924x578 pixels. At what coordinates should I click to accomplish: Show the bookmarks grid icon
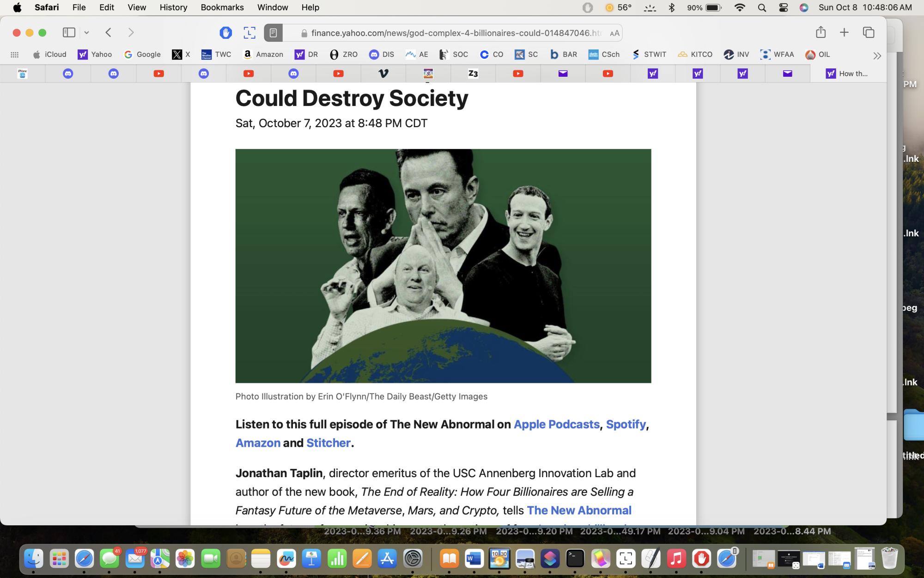(14, 55)
